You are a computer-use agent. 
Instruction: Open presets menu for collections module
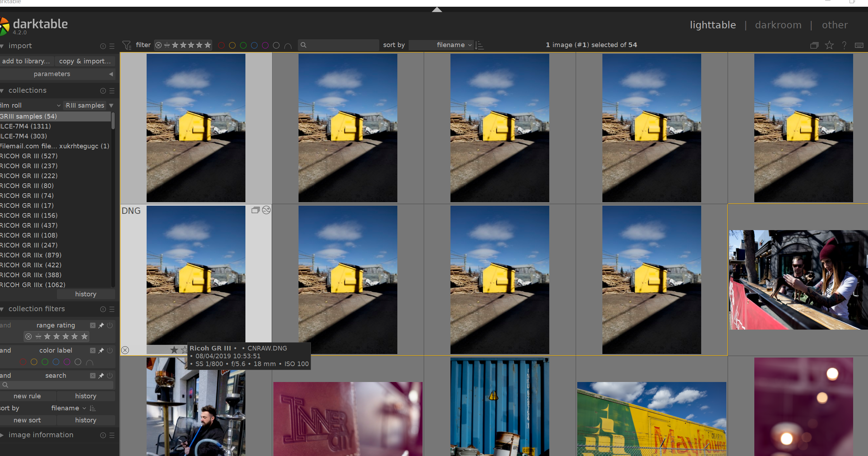[x=112, y=91]
